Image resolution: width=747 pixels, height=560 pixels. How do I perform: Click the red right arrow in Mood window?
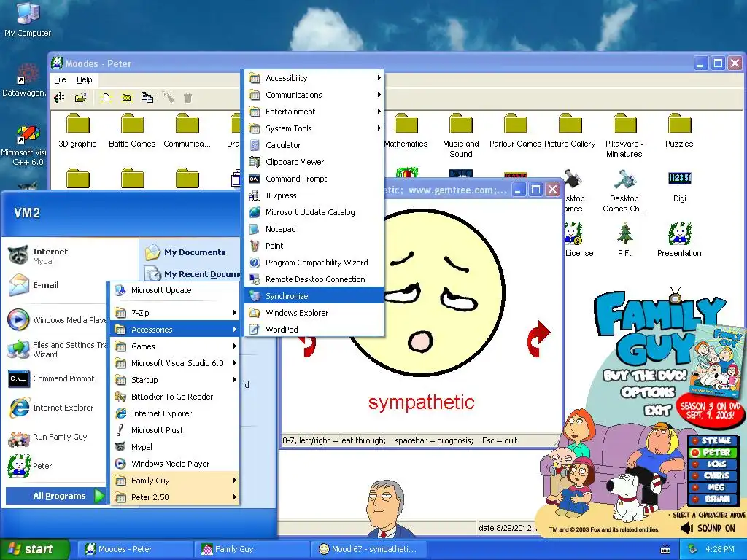(x=538, y=338)
